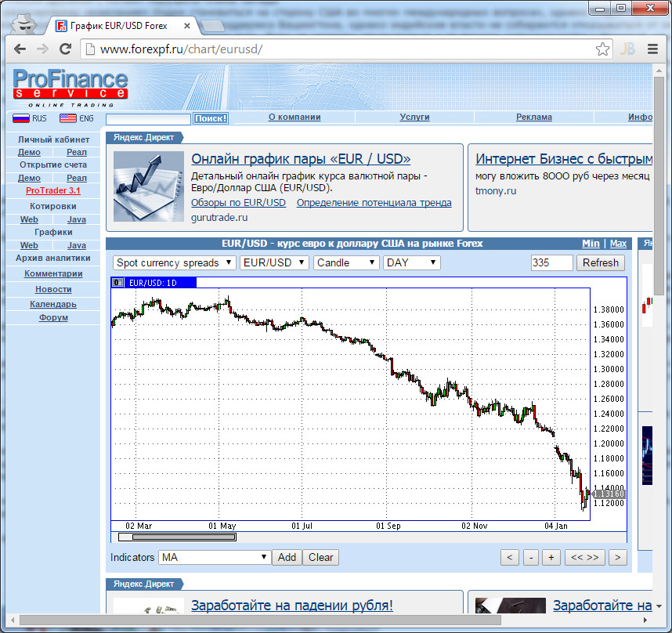Open the Candle chart type dropdown
672x633 pixels.
pyautogui.click(x=345, y=263)
